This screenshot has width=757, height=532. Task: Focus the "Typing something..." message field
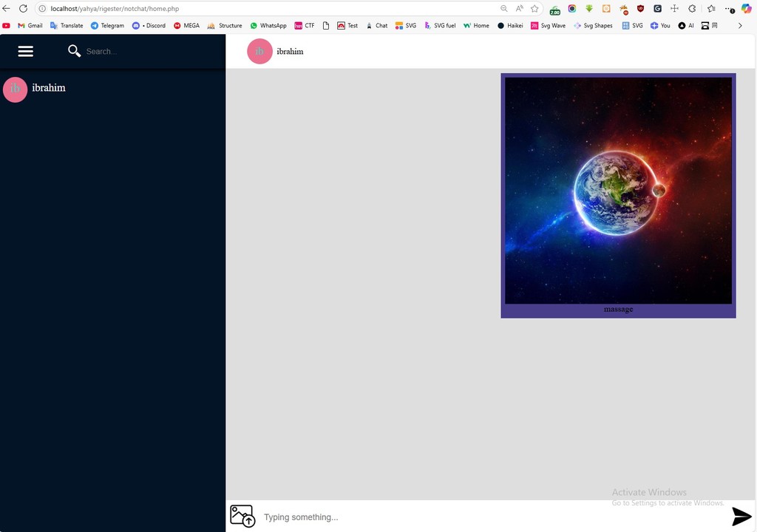point(492,517)
